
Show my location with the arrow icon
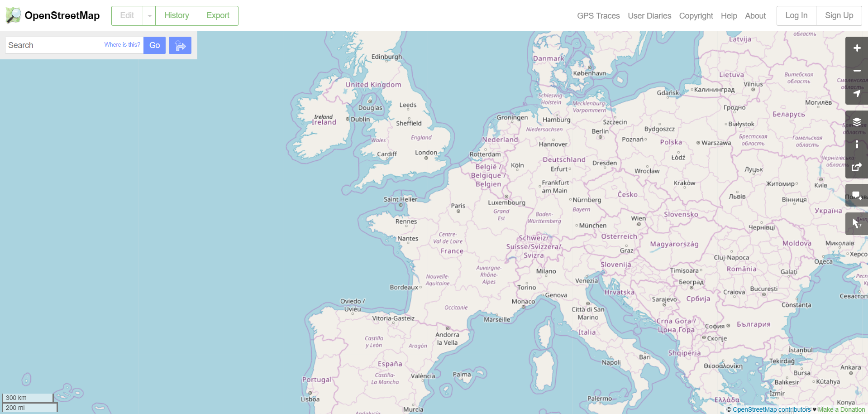(x=857, y=93)
